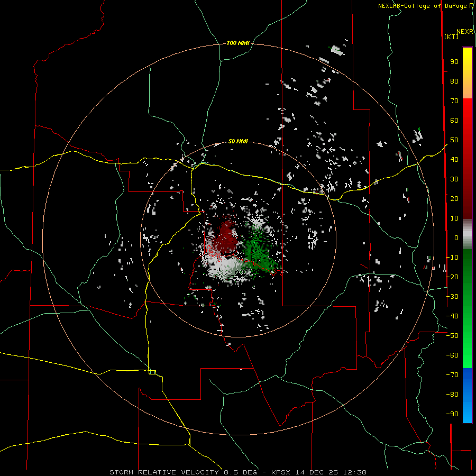Select the "STORM RELATIVE VELOCITY 0.5 DEG" caption

tap(183, 472)
